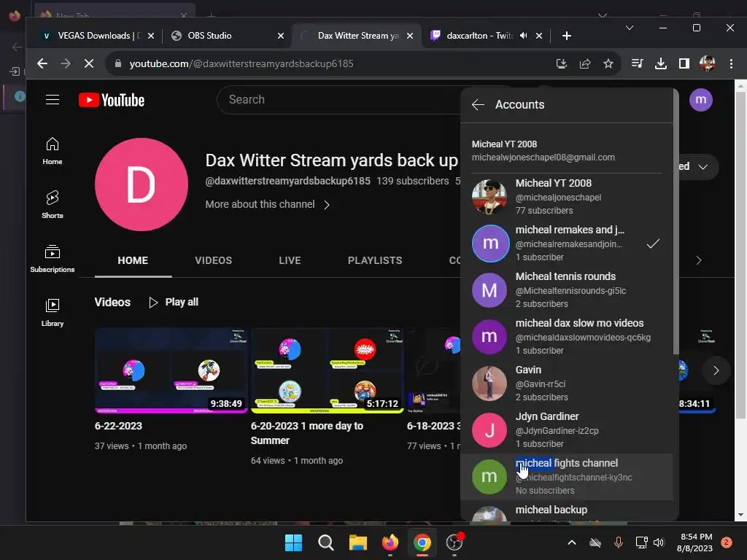Switch to micheal backup account
The image size is (747, 560).
[x=567, y=511]
